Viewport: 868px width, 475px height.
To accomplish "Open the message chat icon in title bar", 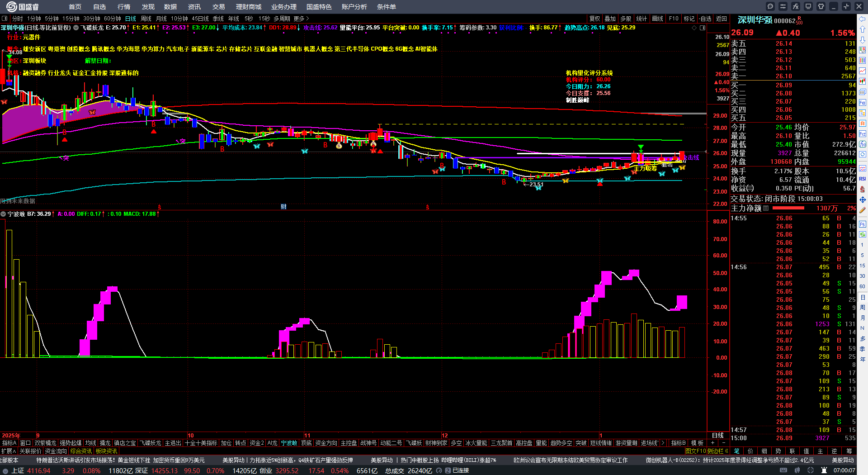I will (770, 6).
